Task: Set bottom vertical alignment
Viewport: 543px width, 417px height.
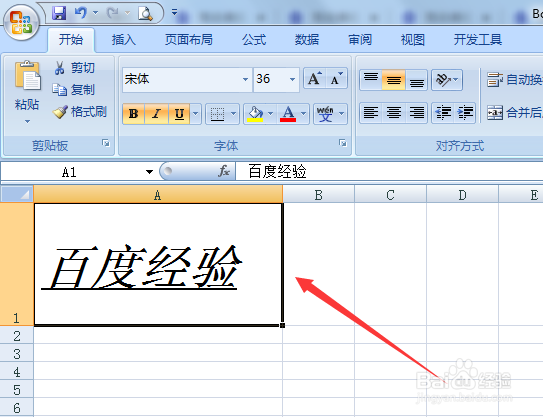Action: pos(417,80)
